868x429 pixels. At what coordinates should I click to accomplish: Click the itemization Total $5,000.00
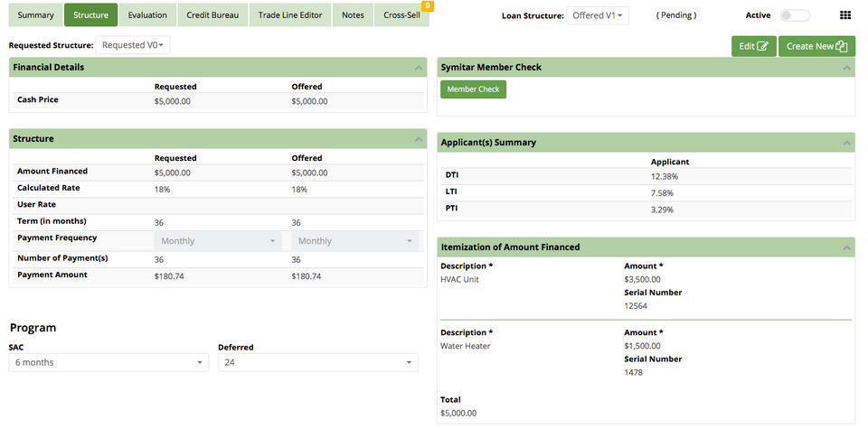click(x=458, y=413)
